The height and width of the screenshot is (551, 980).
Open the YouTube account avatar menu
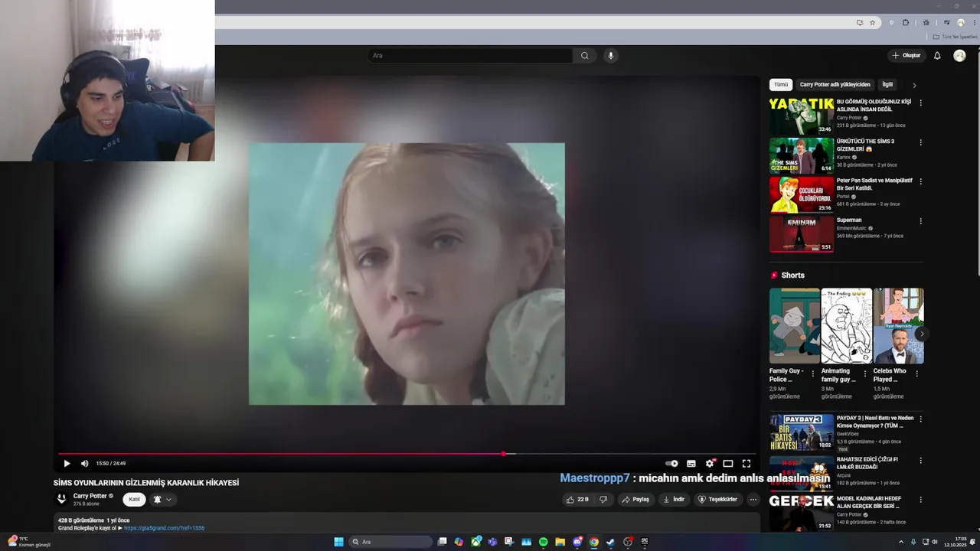coord(959,55)
